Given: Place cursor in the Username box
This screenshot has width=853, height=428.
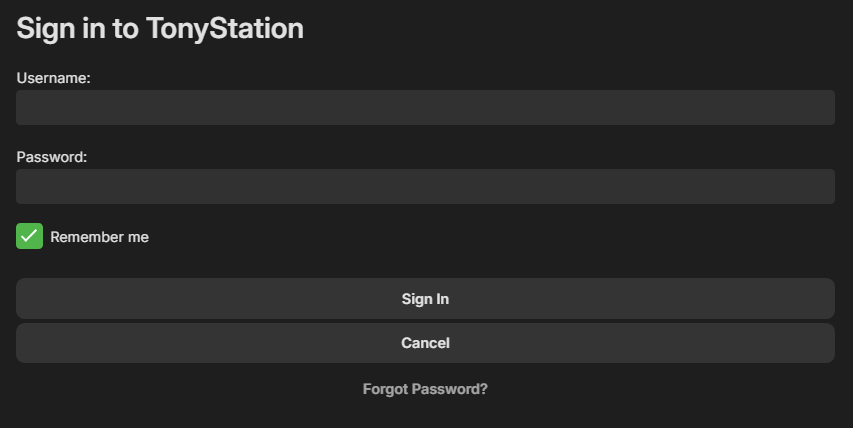Looking at the screenshot, I should (425, 108).
